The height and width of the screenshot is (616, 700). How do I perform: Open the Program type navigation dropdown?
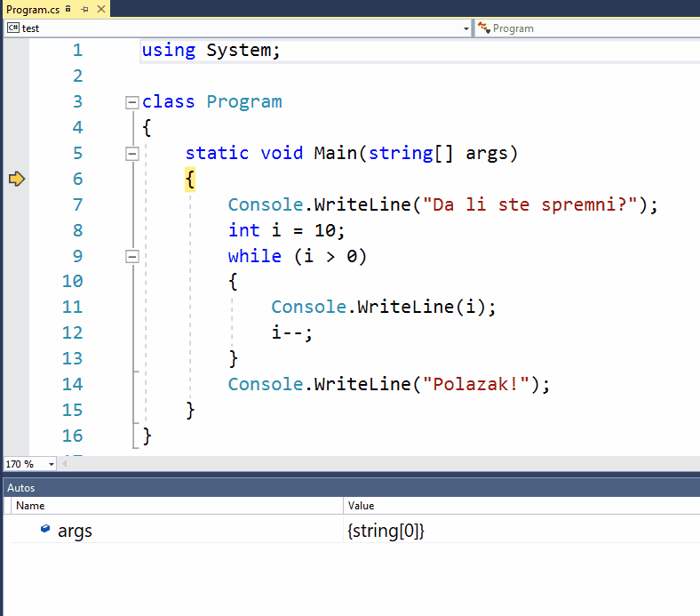click(586, 28)
